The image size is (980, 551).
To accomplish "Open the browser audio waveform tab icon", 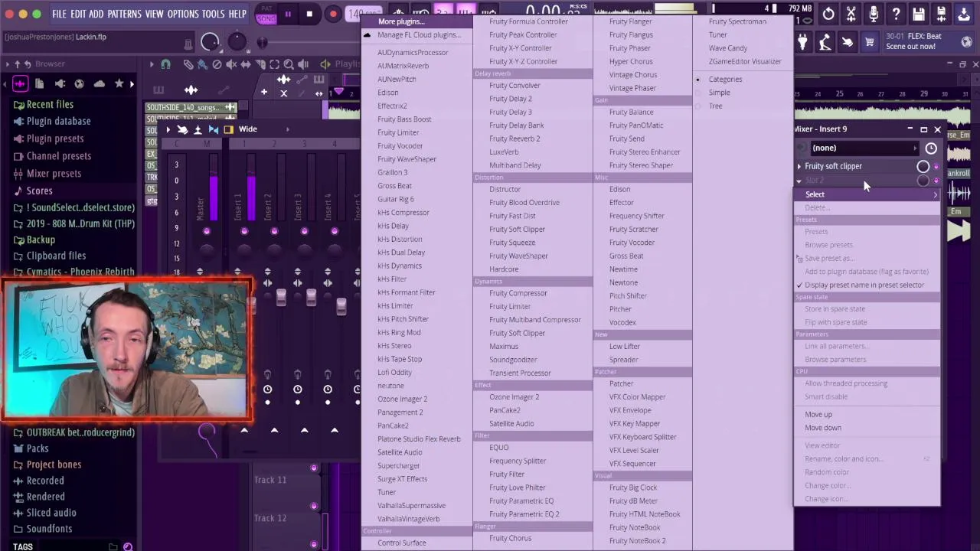I will [x=20, y=83].
